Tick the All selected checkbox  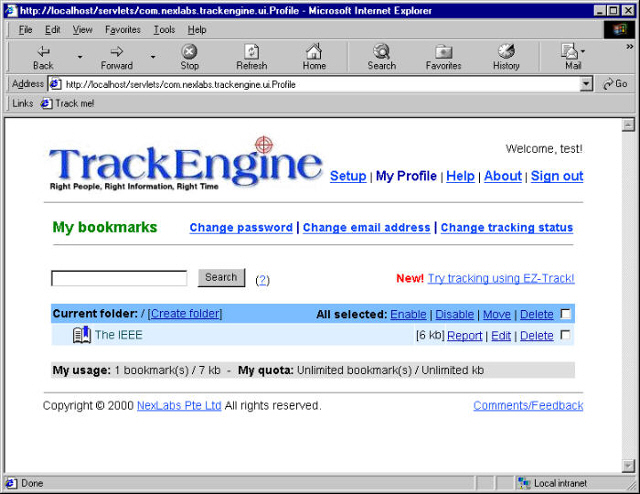point(566,314)
